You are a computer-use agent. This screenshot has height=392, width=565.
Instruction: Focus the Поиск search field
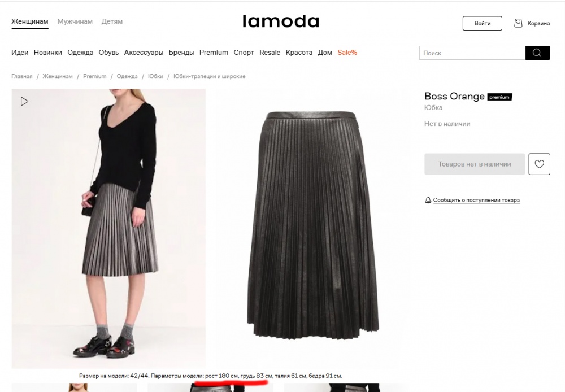(x=472, y=53)
